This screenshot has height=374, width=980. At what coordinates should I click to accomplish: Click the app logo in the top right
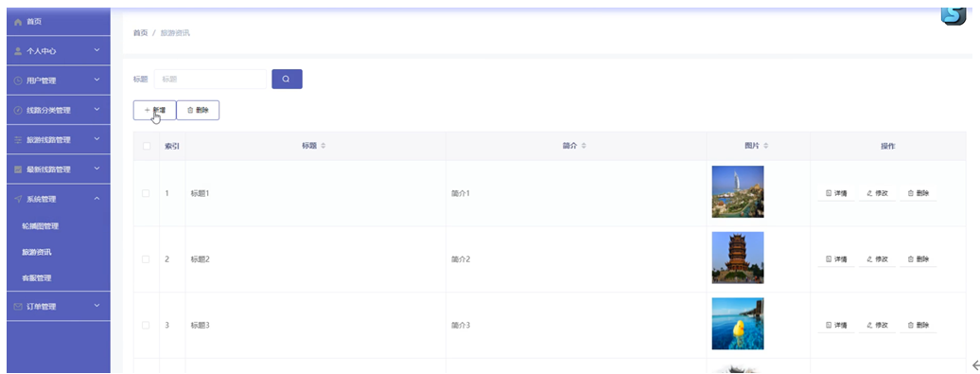pyautogui.click(x=954, y=16)
